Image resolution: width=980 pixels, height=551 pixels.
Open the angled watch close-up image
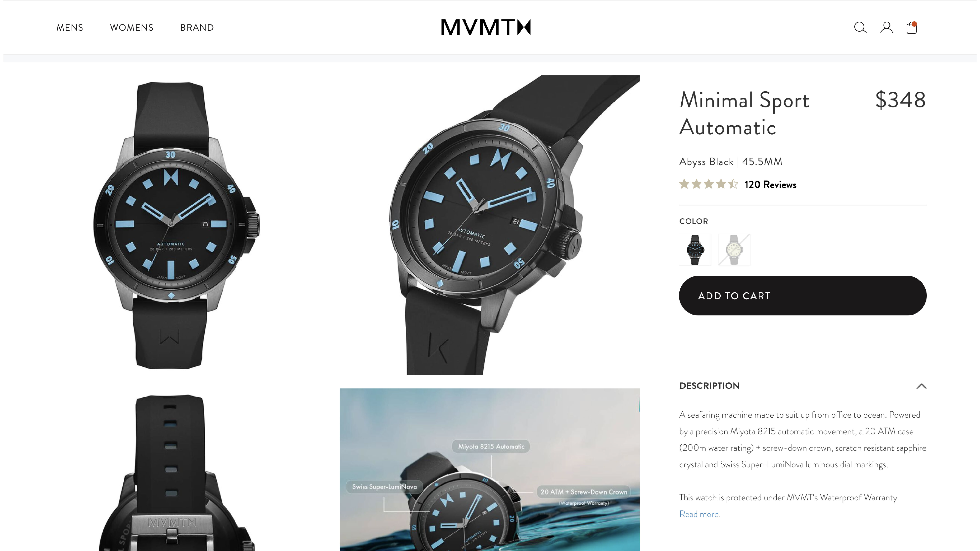[x=490, y=225]
